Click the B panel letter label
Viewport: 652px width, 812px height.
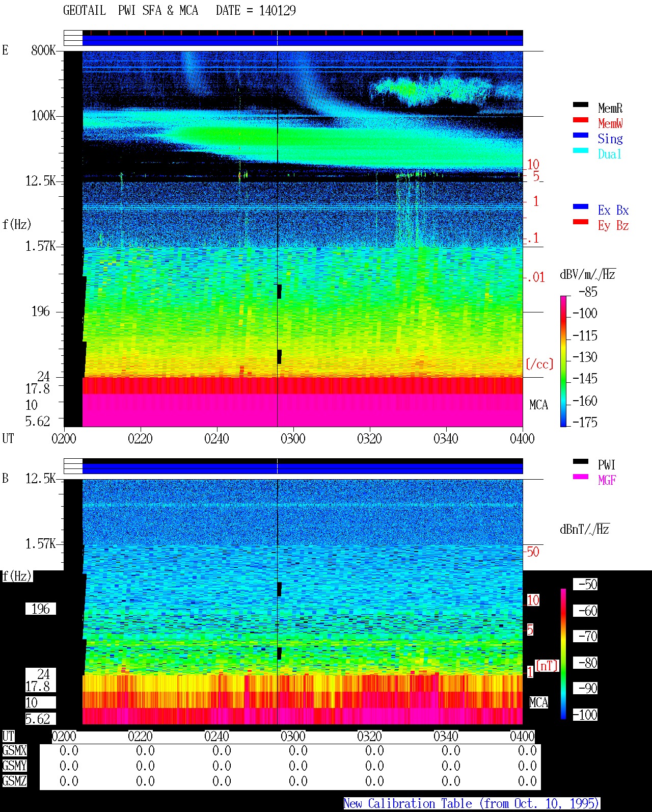(5, 478)
